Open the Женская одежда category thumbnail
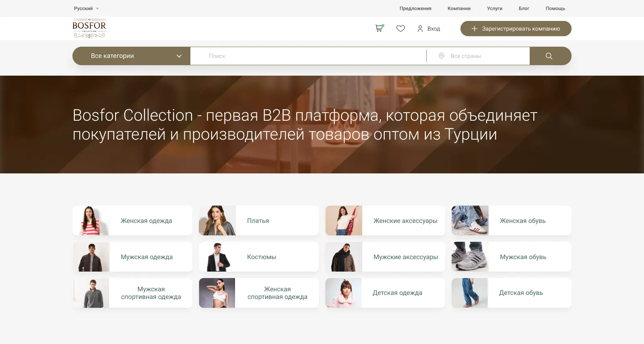Screen dimensions: 644x344 [91, 220]
